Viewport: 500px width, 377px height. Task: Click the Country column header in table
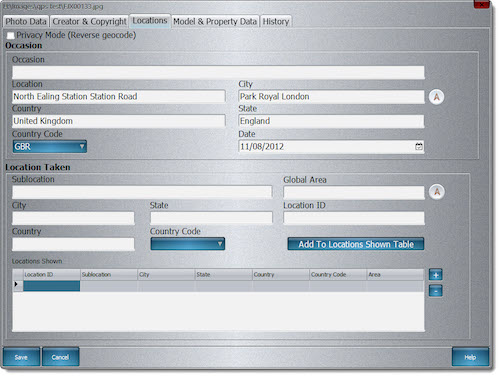[x=281, y=275]
